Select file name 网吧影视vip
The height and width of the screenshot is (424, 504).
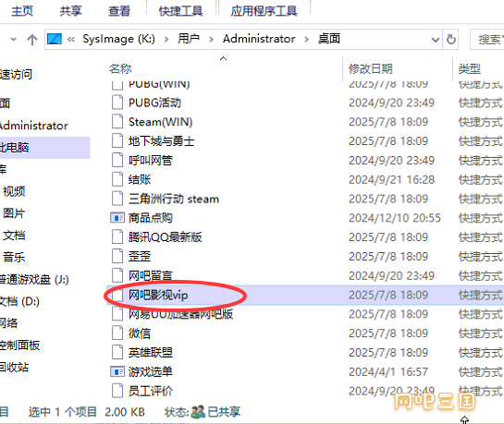(x=158, y=295)
